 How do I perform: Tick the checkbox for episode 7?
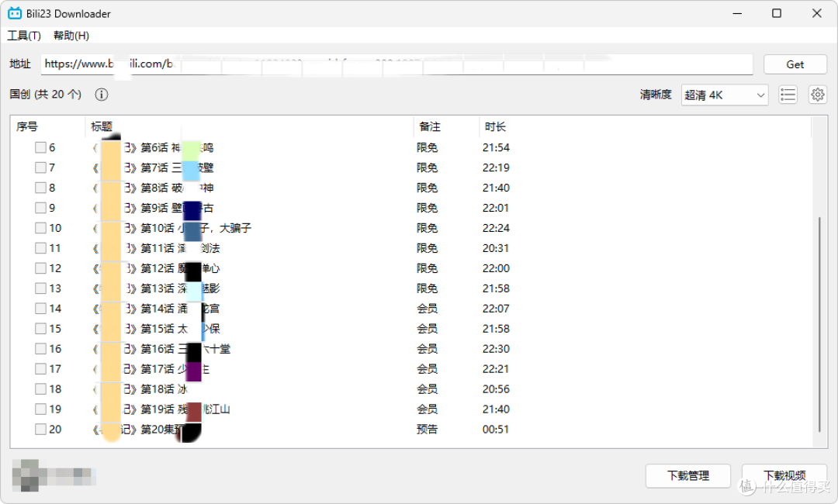40,167
